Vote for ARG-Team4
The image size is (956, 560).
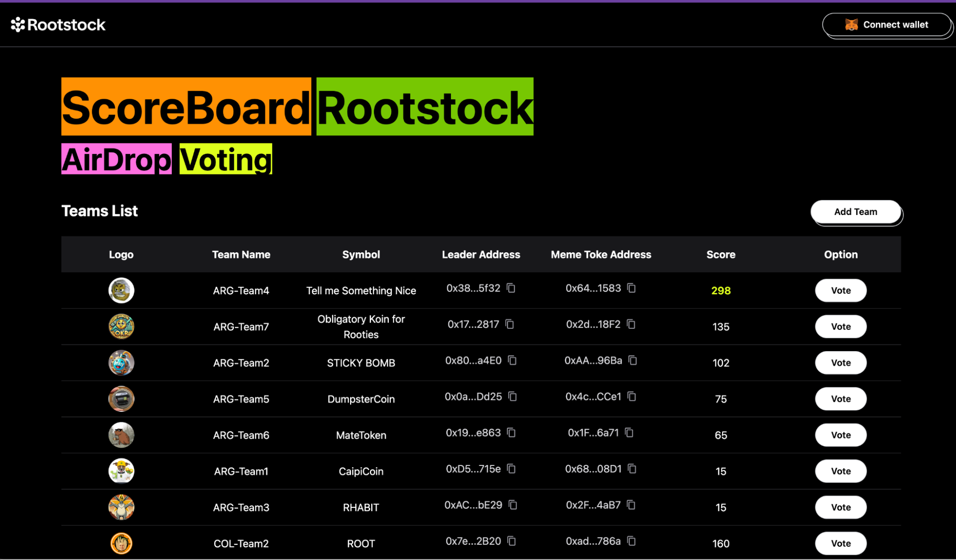pos(840,291)
